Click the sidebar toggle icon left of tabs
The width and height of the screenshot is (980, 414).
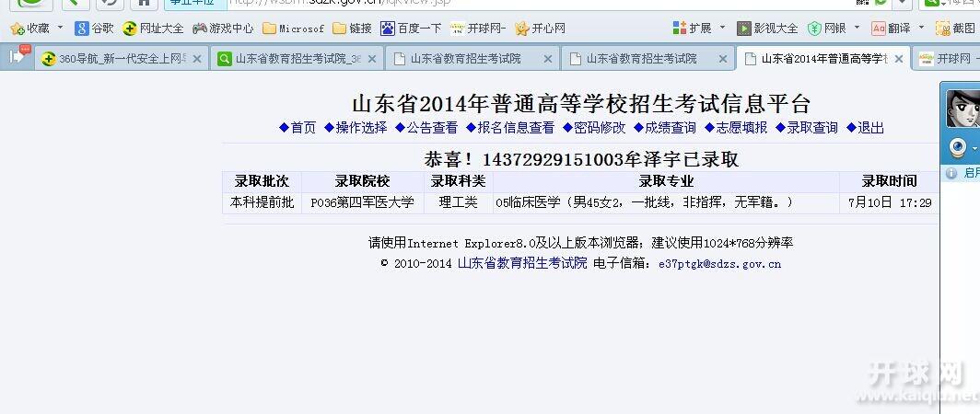tap(17, 57)
